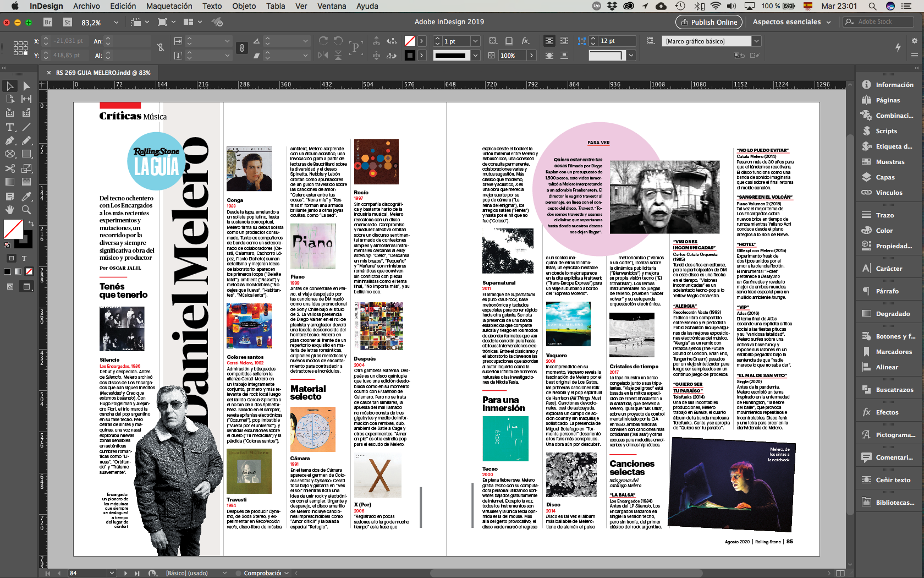The height and width of the screenshot is (578, 924).
Task: Pick the Note tool
Action: click(10, 197)
